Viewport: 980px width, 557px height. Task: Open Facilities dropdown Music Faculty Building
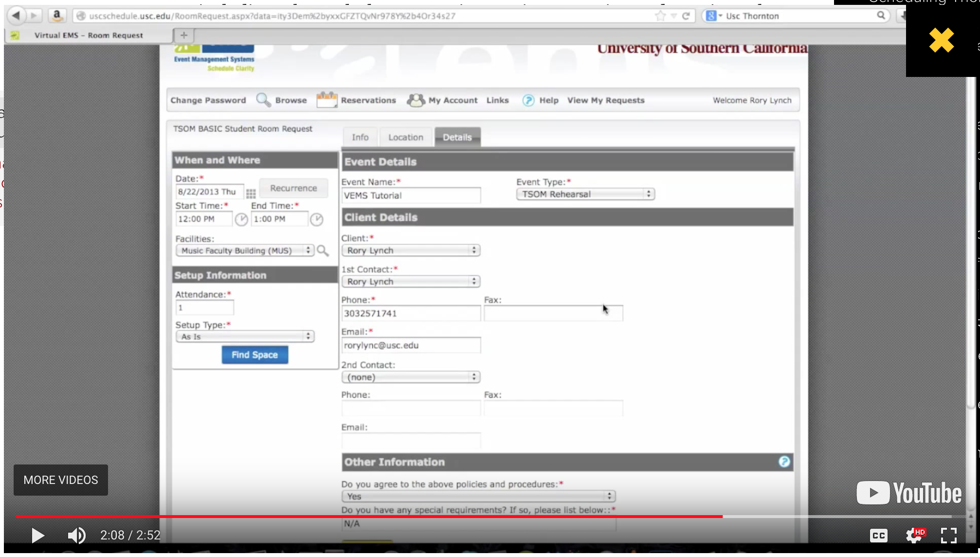[x=245, y=251]
